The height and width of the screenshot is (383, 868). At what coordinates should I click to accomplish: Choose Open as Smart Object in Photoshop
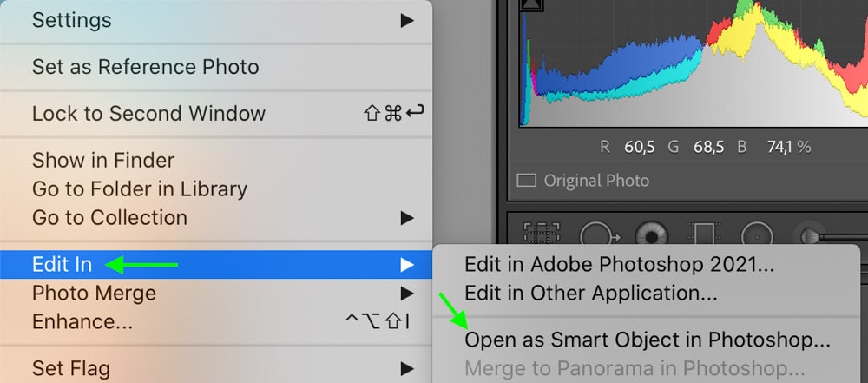click(646, 340)
